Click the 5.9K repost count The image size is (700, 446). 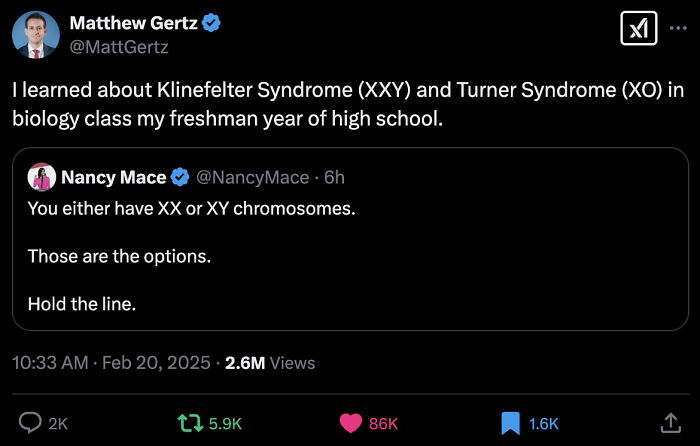[225, 424]
